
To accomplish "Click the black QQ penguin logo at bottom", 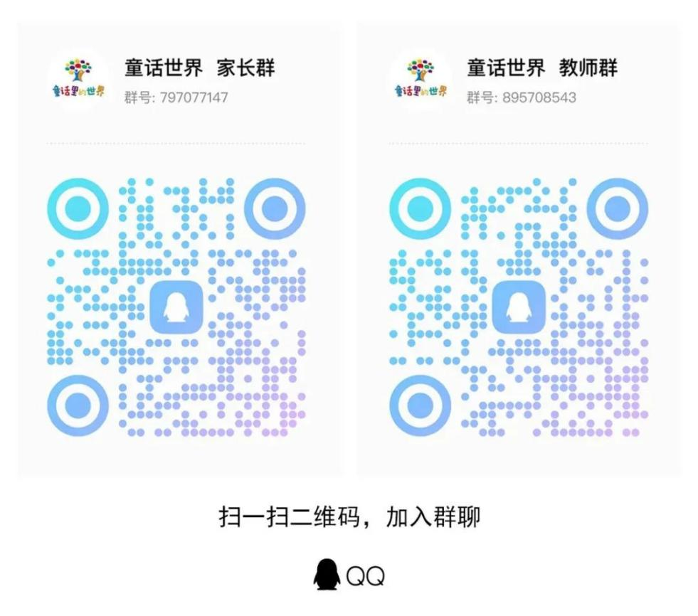I will click(x=327, y=575).
